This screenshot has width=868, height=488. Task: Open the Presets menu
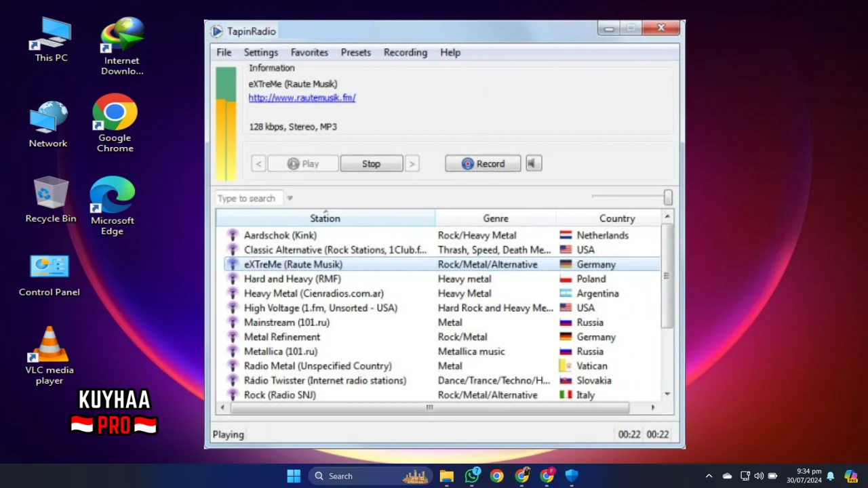[356, 52]
